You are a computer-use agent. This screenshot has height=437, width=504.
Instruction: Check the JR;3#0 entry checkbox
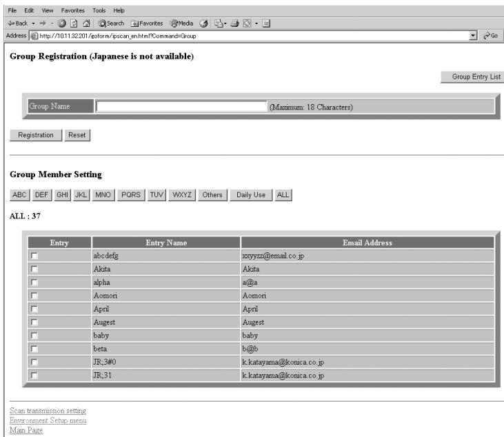coord(34,362)
